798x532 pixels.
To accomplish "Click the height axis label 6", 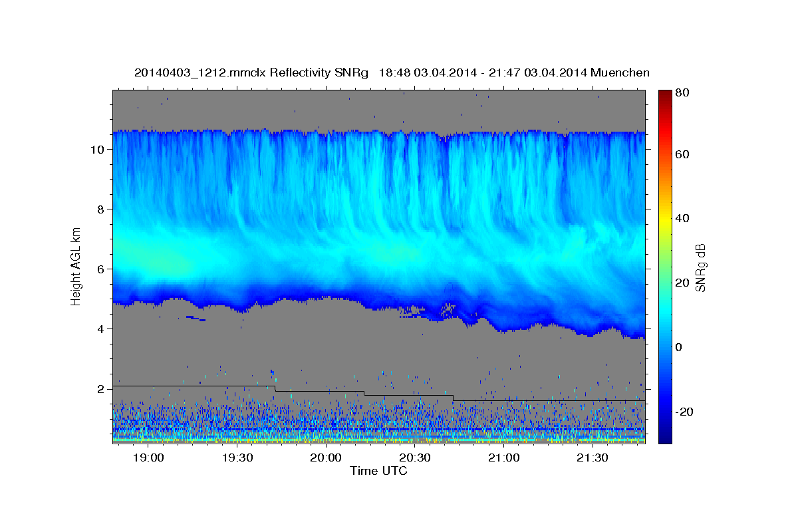I will [x=100, y=269].
